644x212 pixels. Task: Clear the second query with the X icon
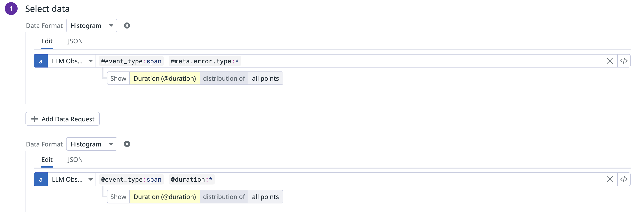point(610,179)
